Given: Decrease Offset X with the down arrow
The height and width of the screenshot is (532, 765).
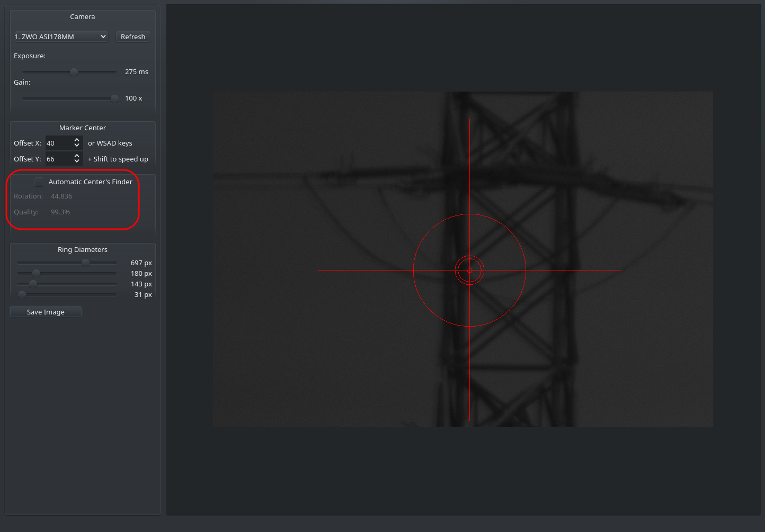Looking at the screenshot, I should point(77,146).
